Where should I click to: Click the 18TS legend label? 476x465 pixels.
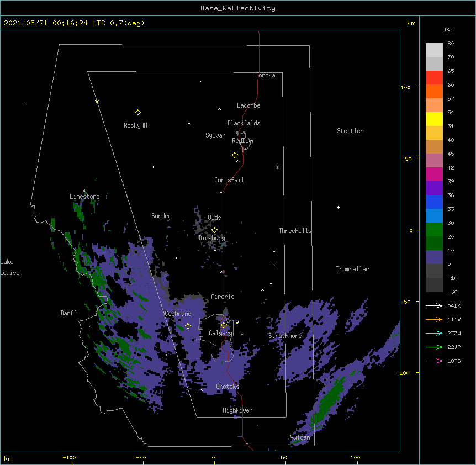(x=454, y=361)
